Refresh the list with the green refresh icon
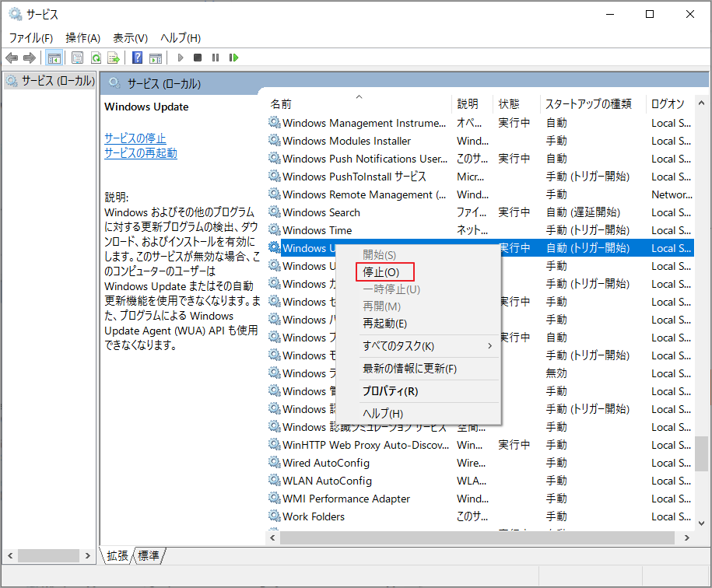The width and height of the screenshot is (712, 588). (94, 57)
